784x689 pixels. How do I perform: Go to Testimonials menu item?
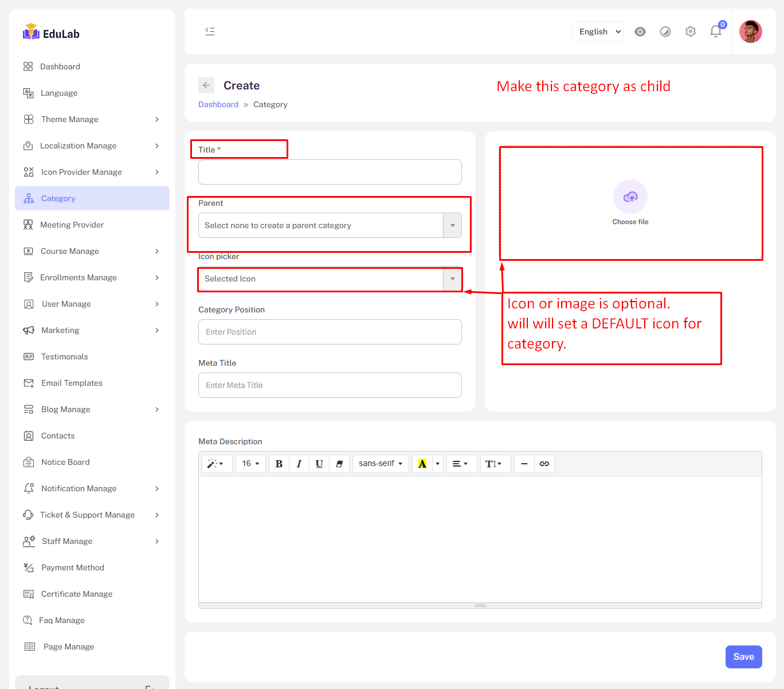(x=64, y=357)
